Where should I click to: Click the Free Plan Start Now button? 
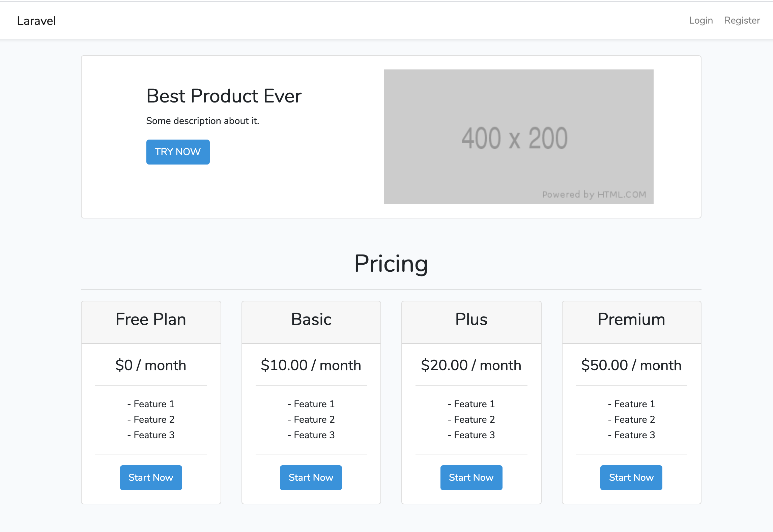pyautogui.click(x=151, y=477)
